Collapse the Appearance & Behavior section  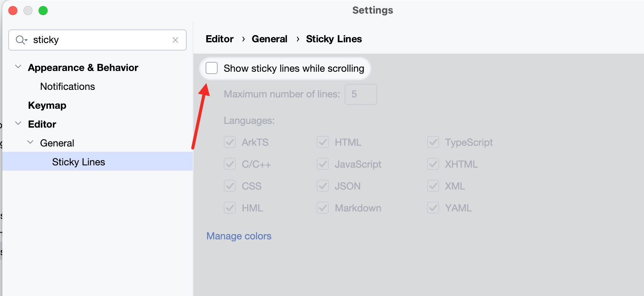coord(18,67)
